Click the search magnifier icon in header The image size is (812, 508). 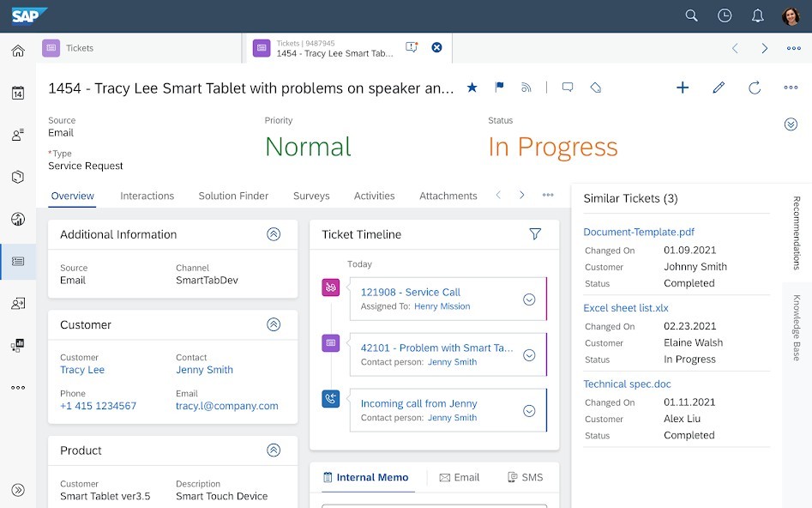click(692, 15)
